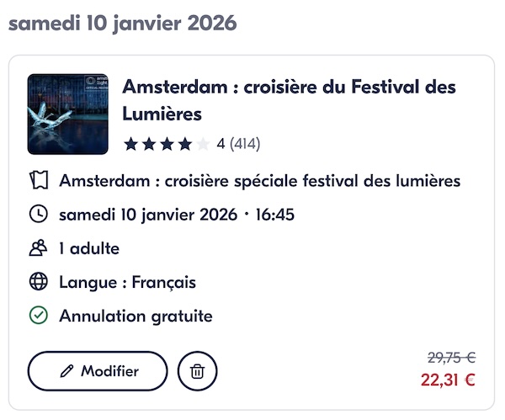Click the pencil icon in Modifier
Screen dimensions: 505x420
coord(67,371)
